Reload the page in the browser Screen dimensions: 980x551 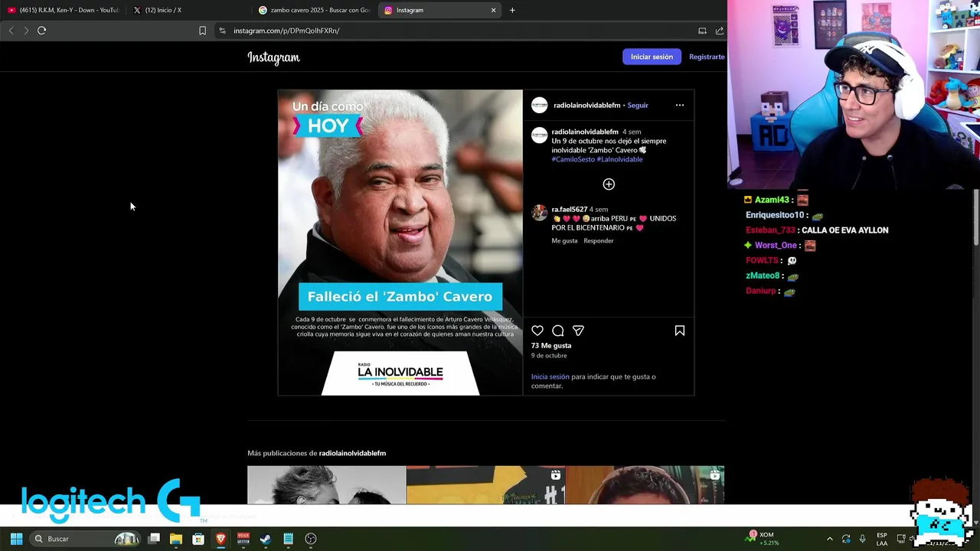tap(41, 31)
